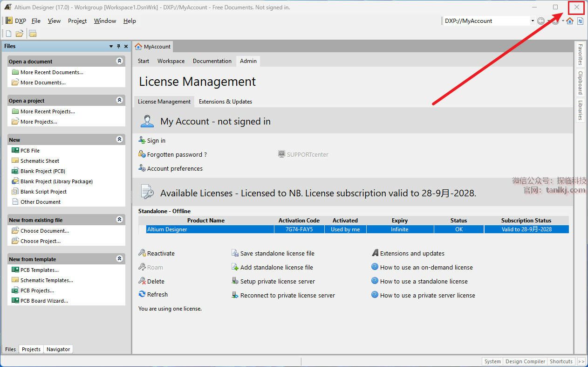Click the PCB Projects icon under templates
Screen dimensions: 588x367
[x=15, y=291]
